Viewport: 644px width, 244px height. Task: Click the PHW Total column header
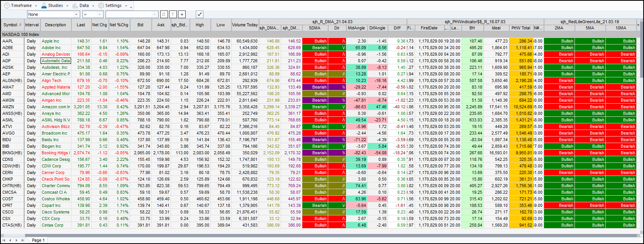pos(521,28)
